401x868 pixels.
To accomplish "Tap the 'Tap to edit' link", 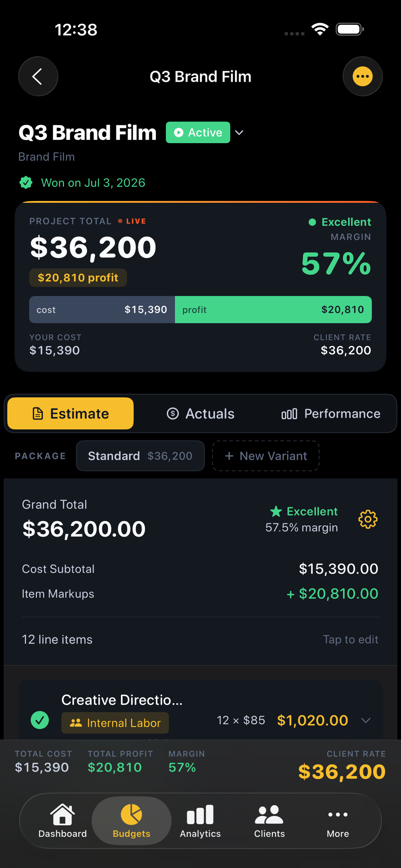I will coord(350,639).
